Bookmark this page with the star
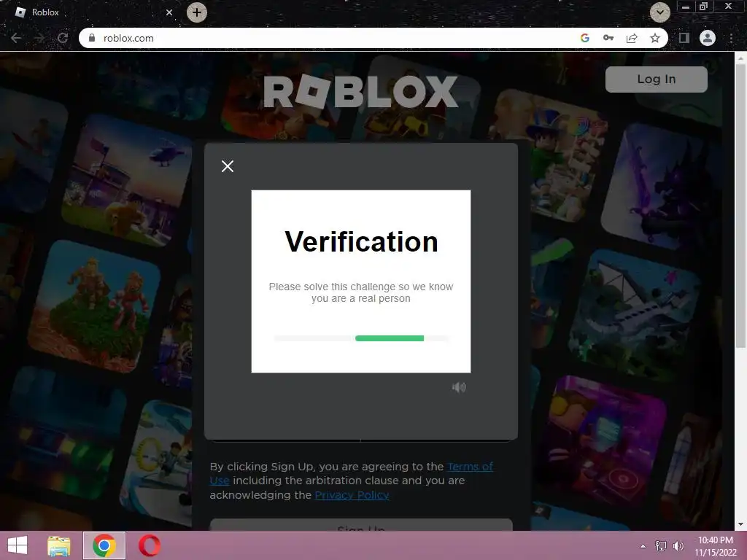Image resolution: width=747 pixels, height=560 pixels. pyautogui.click(x=655, y=38)
